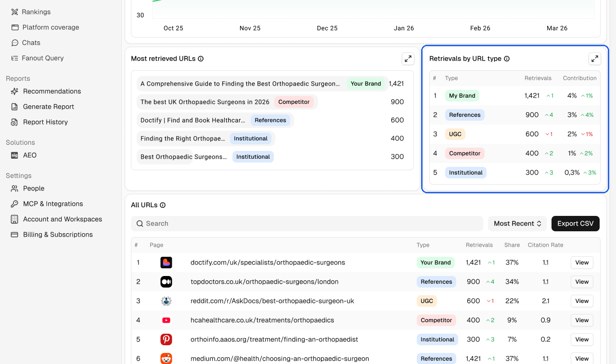Expand the Most retrieved URLs panel
Viewport: 616px width, 364px height.
[408, 59]
